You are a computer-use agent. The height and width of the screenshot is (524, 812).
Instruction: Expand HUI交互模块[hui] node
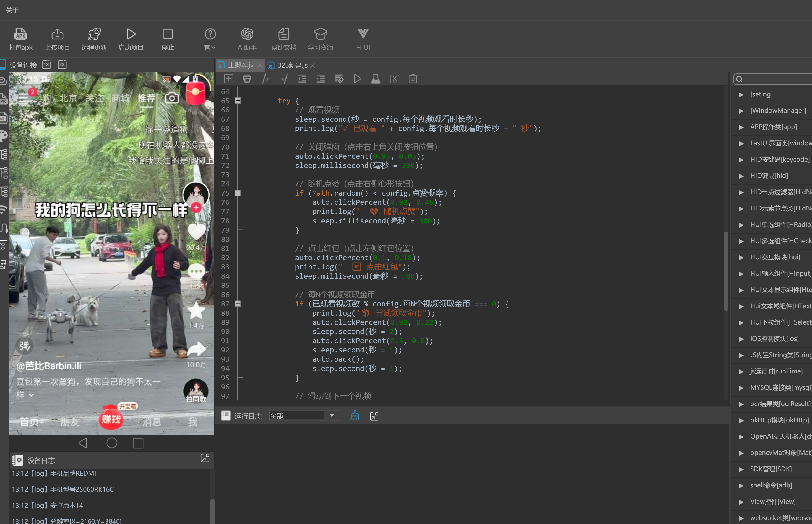click(741, 258)
